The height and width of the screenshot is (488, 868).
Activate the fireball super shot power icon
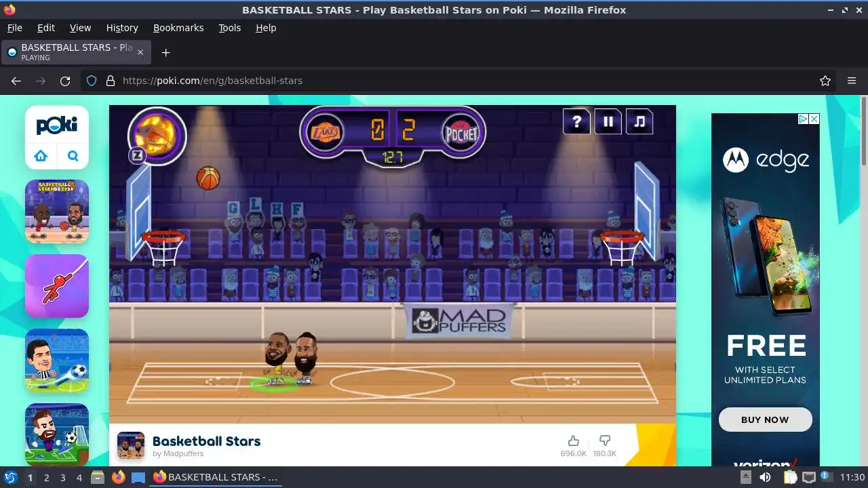coord(157,135)
